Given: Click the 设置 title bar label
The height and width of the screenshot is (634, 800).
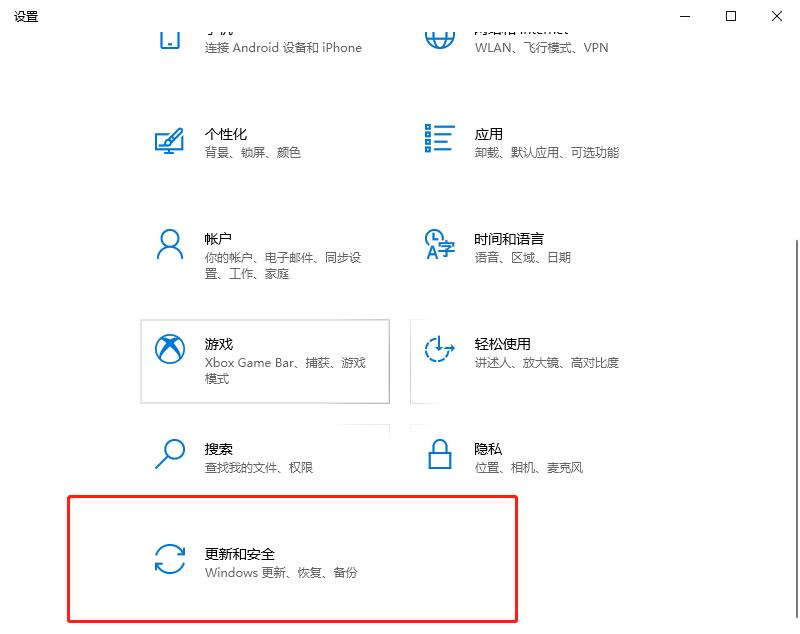Looking at the screenshot, I should 25,16.
